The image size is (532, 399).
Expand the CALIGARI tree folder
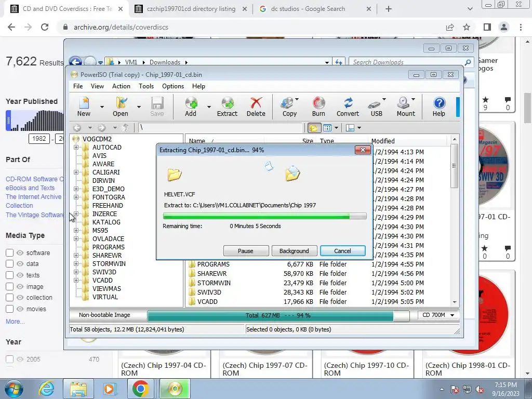tap(76, 172)
